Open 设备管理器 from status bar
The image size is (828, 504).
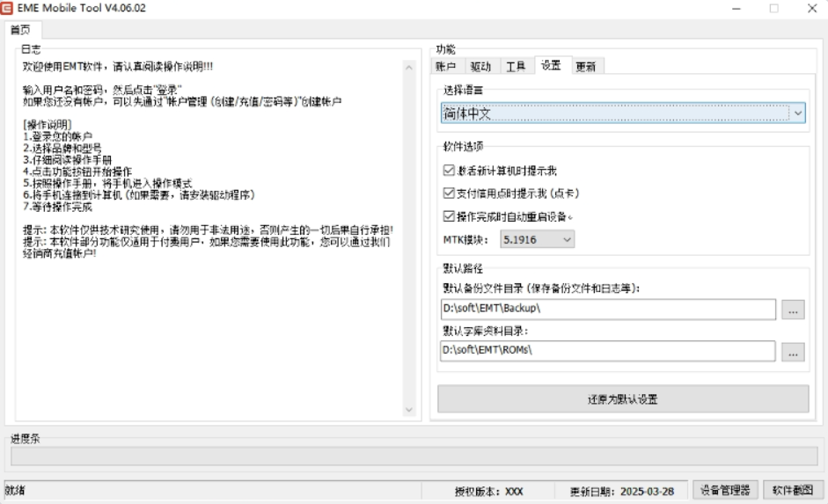pyautogui.click(x=725, y=490)
